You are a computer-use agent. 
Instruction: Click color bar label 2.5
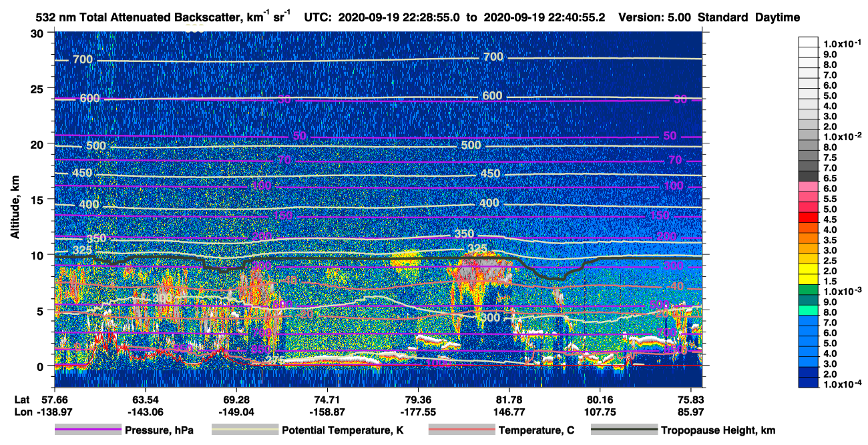click(x=830, y=261)
